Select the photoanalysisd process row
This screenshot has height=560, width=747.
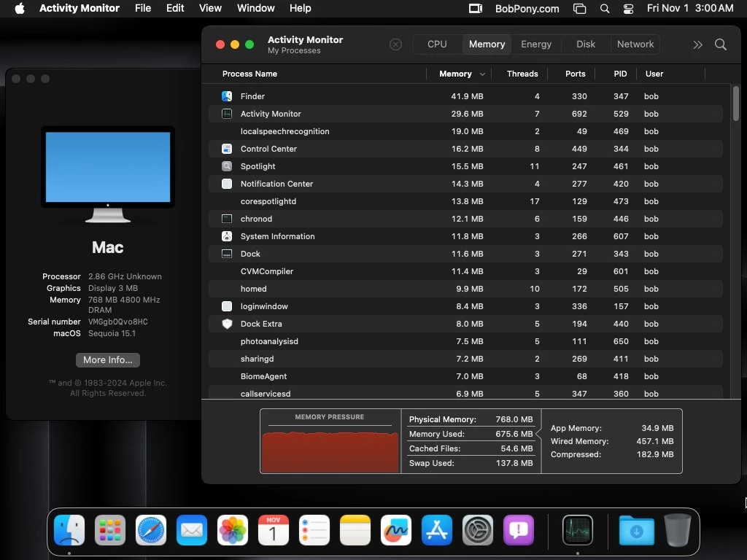click(x=465, y=341)
